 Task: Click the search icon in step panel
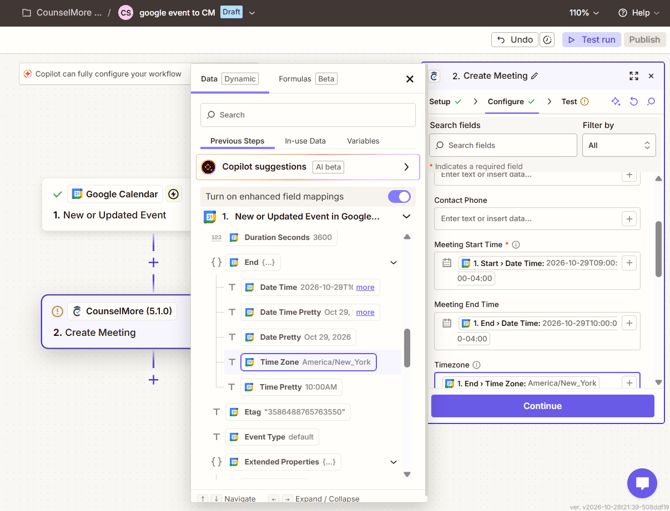pyautogui.click(x=651, y=101)
